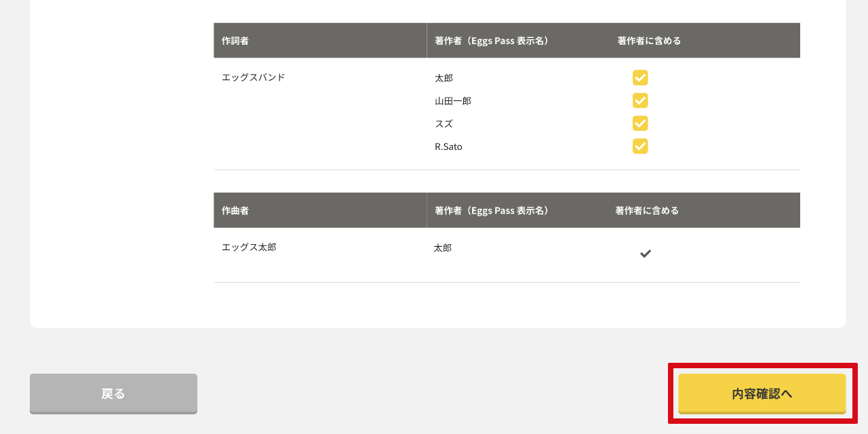Click 太郎 name in lyricist table

443,78
